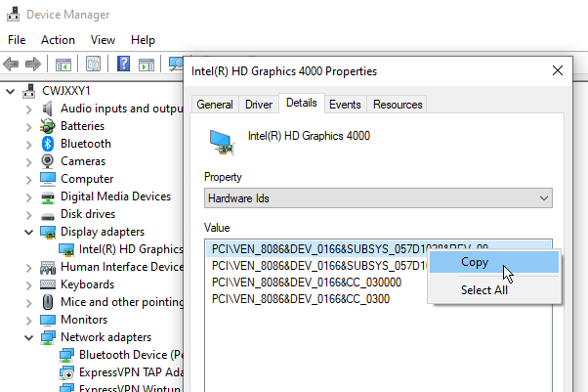Open the Events tab

pyautogui.click(x=345, y=105)
